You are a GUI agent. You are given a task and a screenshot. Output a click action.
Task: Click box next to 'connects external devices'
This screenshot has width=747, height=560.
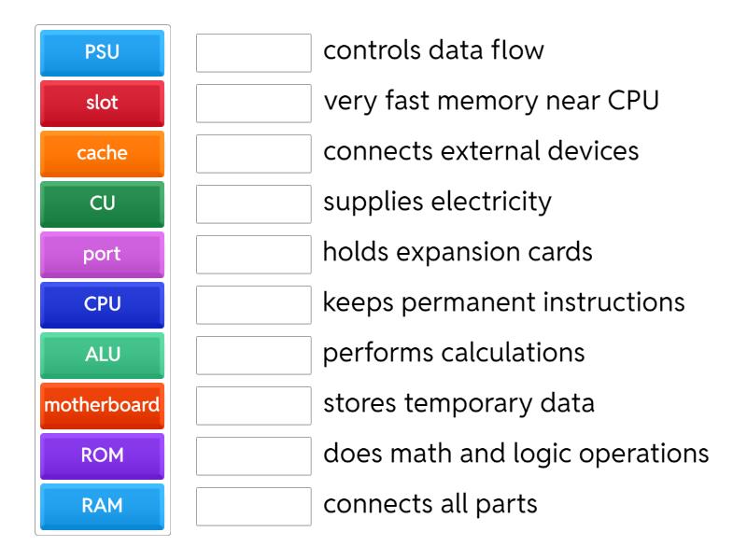[254, 154]
